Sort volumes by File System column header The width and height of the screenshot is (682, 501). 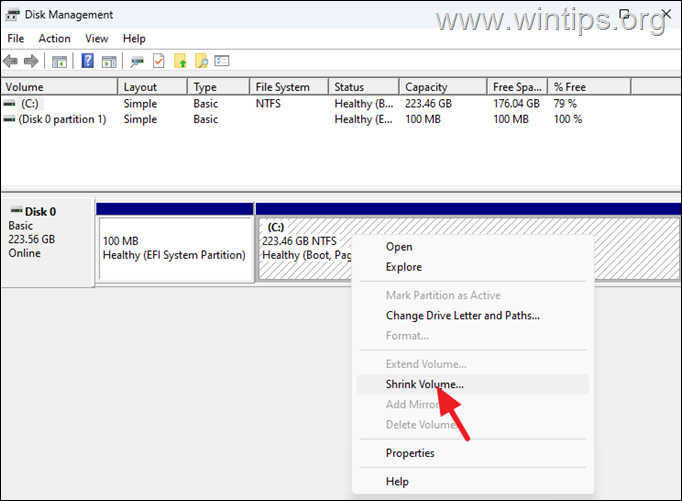tap(282, 87)
